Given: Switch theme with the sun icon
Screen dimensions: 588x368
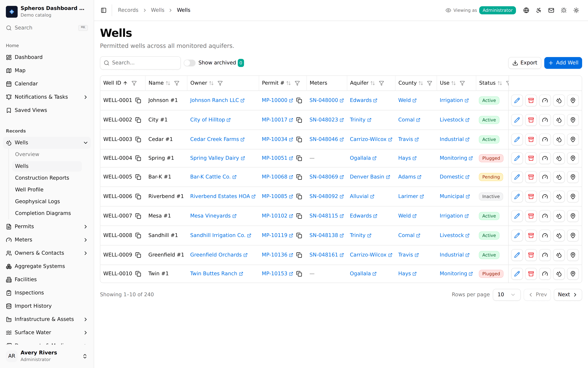Looking at the screenshot, I should coord(576,10).
